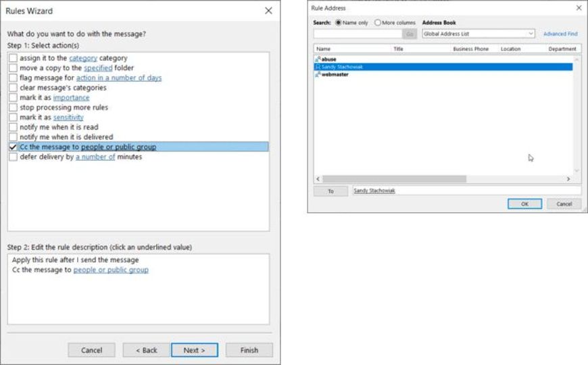Image resolution: width=588 pixels, height=365 pixels.
Task: Check 'mark it as importance' checkbox
Action: coord(13,97)
